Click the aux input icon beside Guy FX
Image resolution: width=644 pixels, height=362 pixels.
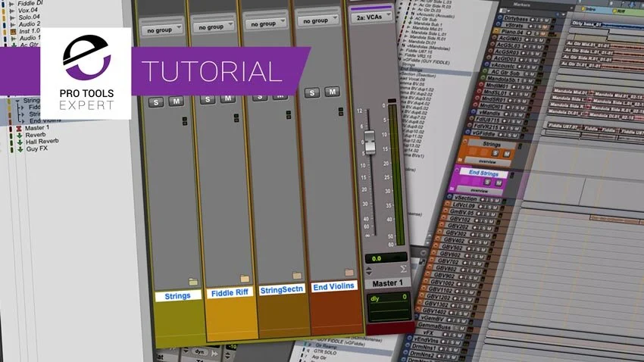(20, 149)
